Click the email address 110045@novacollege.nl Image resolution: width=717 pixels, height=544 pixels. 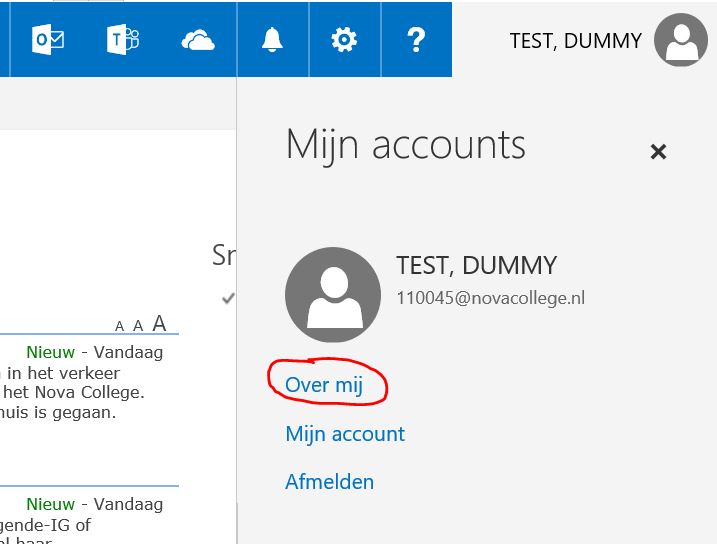click(490, 298)
